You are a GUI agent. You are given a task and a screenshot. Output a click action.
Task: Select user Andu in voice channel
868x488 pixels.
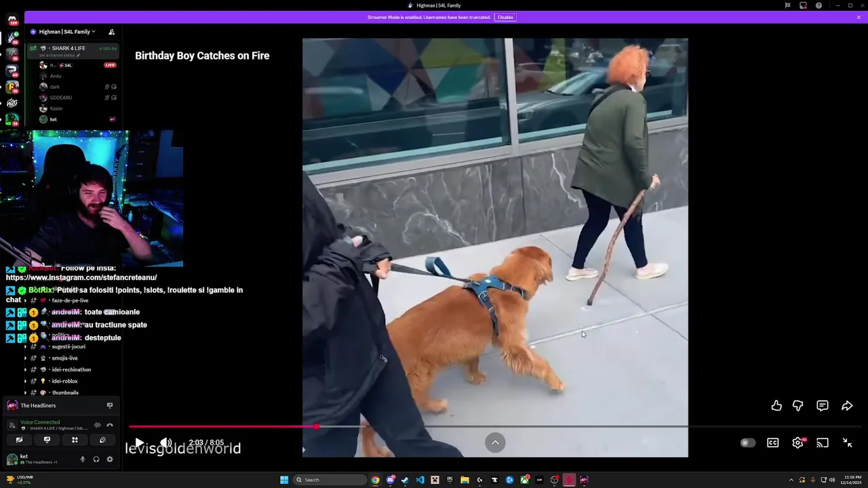click(56, 76)
